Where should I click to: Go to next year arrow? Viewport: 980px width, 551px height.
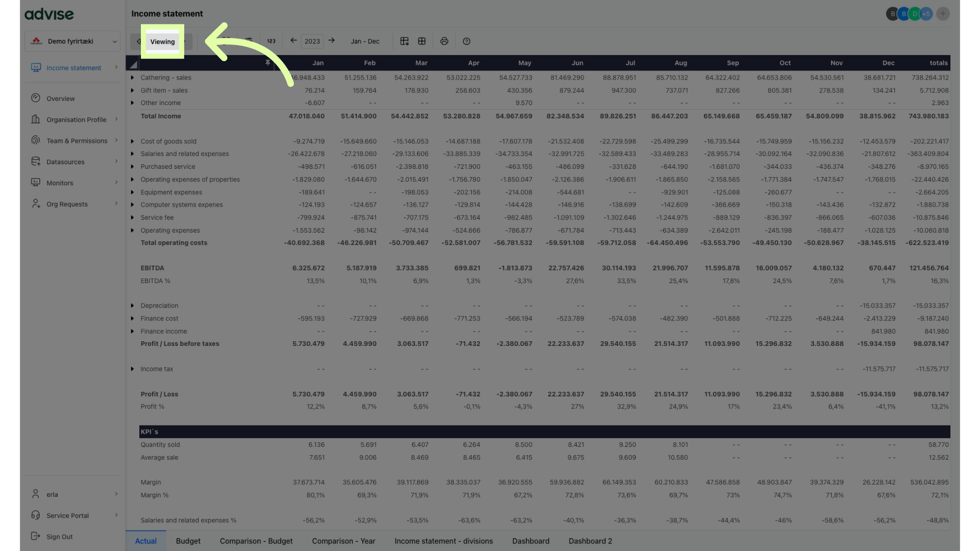pyautogui.click(x=331, y=41)
